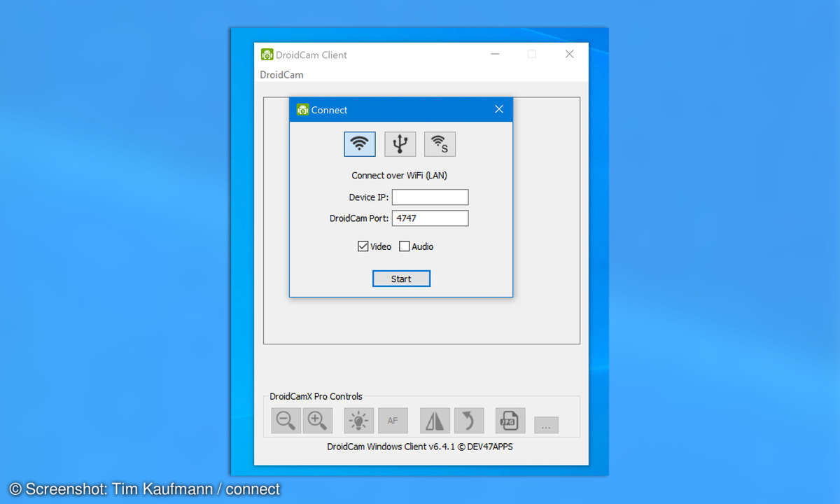The image size is (840, 504).
Task: Minimize the DroidCam Client window
Action: coord(495,54)
